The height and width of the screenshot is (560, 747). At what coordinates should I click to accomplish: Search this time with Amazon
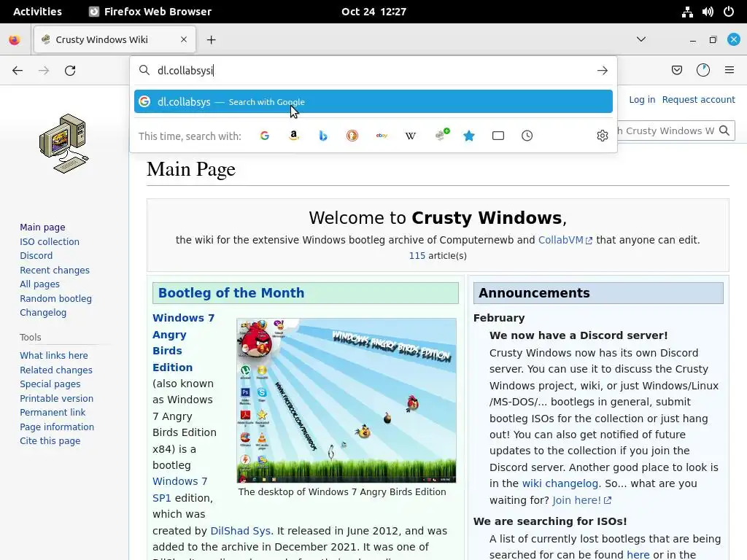294,136
